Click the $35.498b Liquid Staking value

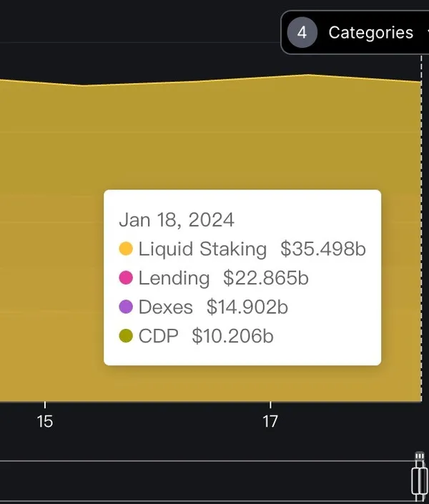pyautogui.click(x=323, y=249)
